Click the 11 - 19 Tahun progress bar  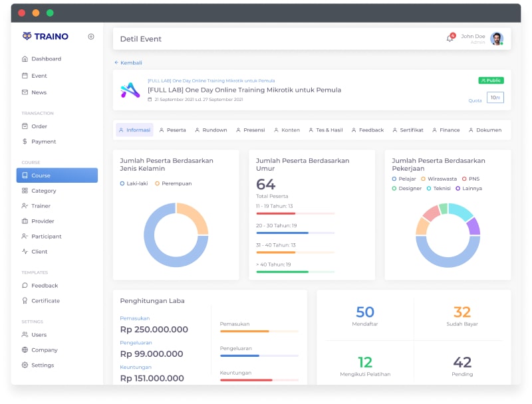point(295,213)
